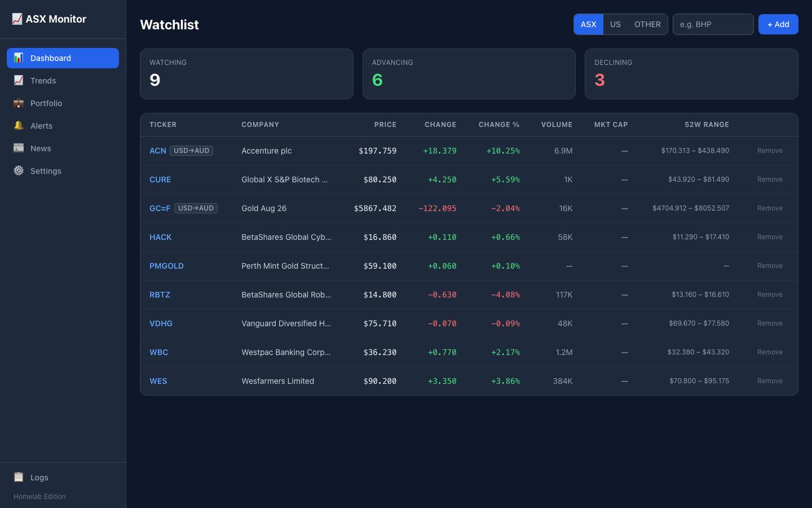Click the Dashboard bar chart icon
Image resolution: width=812 pixels, height=508 pixels.
[x=19, y=58]
